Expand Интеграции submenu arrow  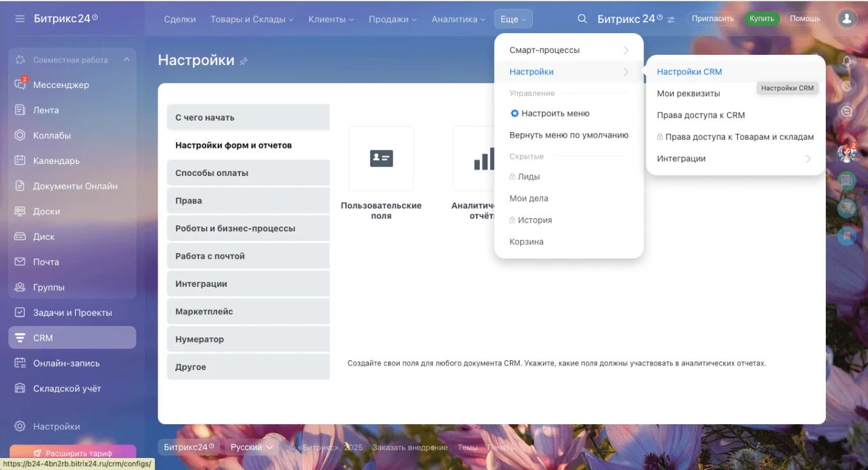click(807, 159)
